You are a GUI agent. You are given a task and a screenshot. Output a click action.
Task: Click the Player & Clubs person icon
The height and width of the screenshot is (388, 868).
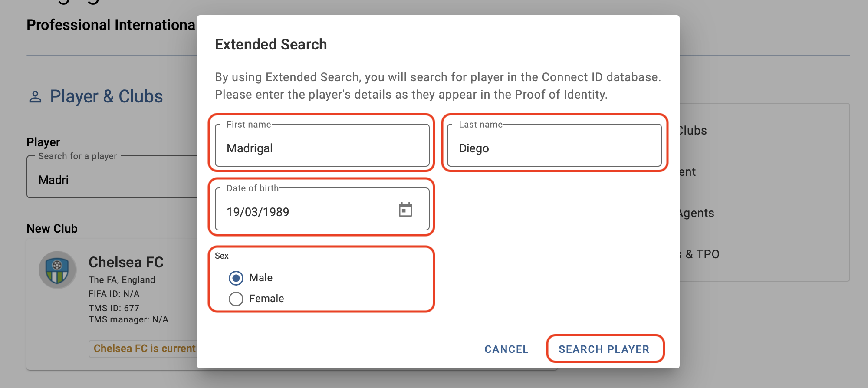coord(35,97)
